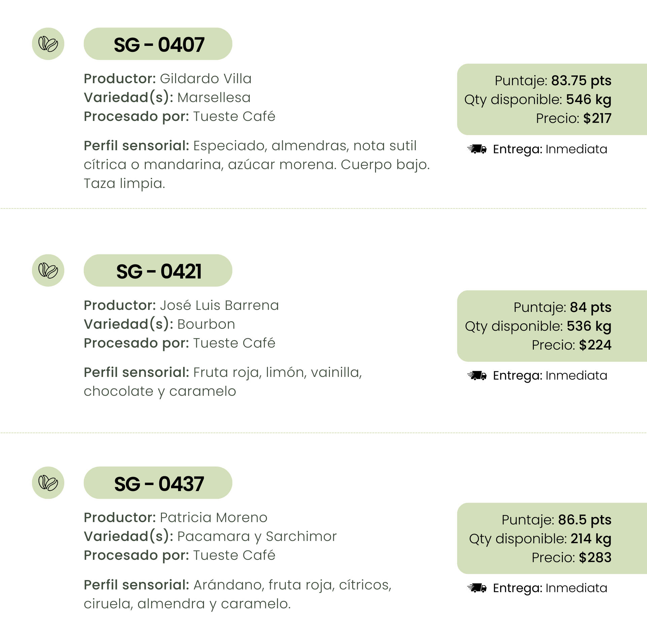
Task: Click the coffee bean icon beside SG - 0437
Action: pyautogui.click(x=48, y=483)
